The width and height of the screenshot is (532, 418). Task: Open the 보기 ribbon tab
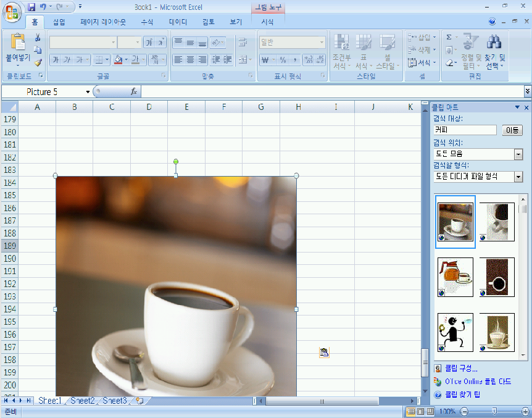236,22
